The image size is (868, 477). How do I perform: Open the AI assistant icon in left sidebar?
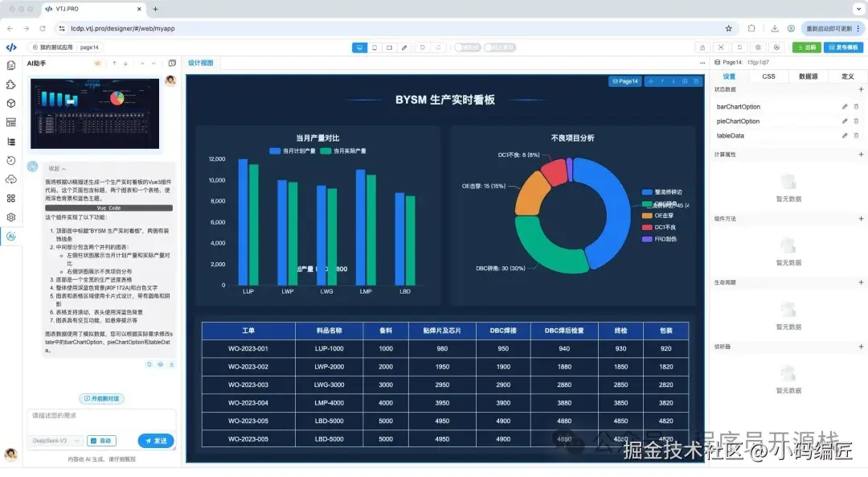[11, 236]
